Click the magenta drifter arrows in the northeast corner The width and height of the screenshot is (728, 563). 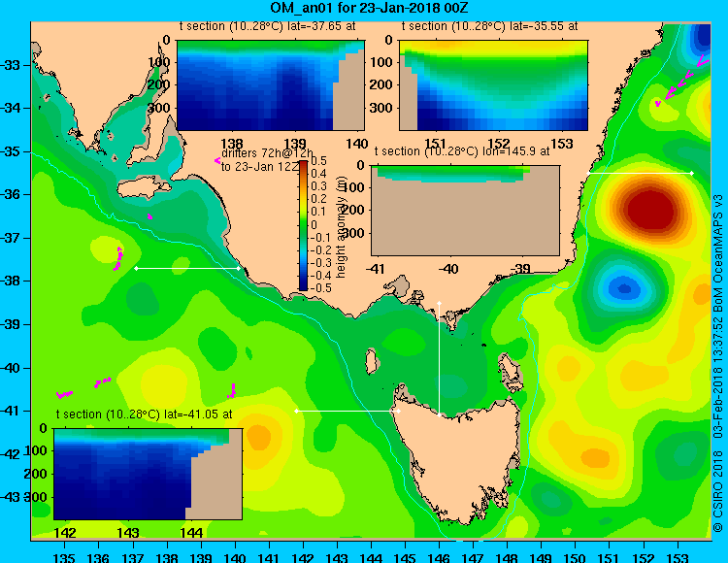(x=682, y=80)
